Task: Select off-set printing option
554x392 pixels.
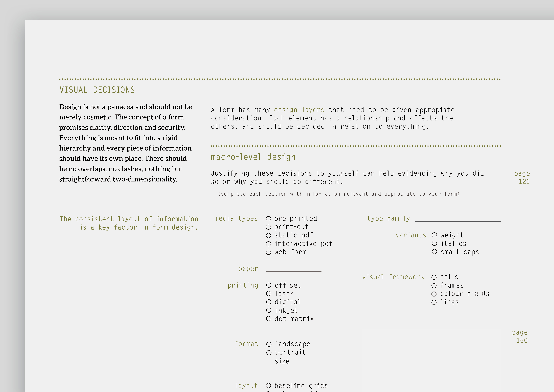Action: coord(269,285)
